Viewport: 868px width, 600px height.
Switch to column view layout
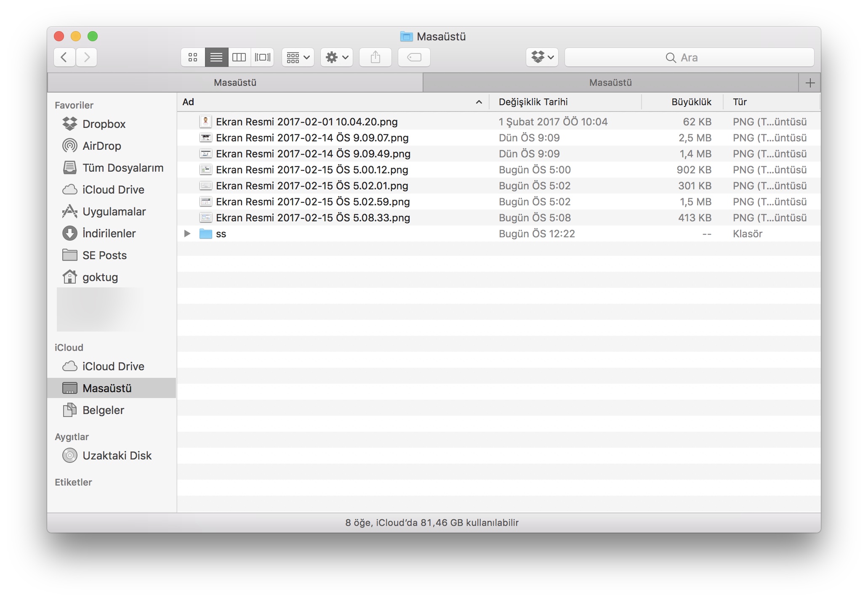pos(239,57)
